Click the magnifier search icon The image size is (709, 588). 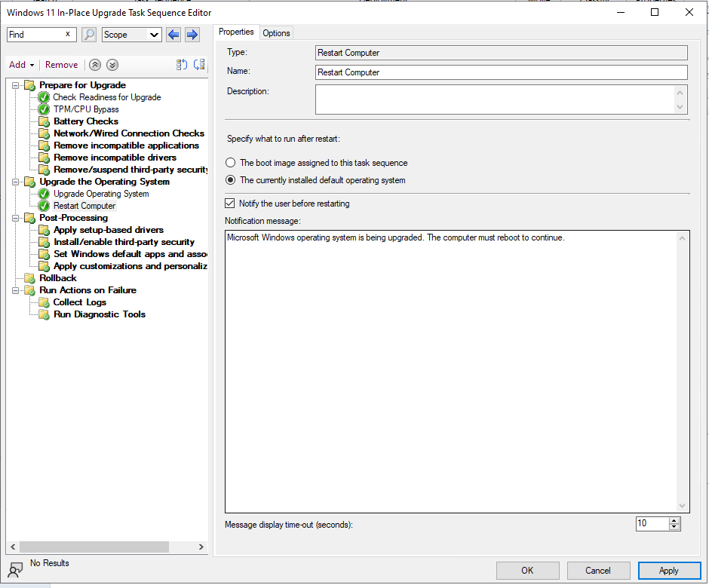[89, 35]
